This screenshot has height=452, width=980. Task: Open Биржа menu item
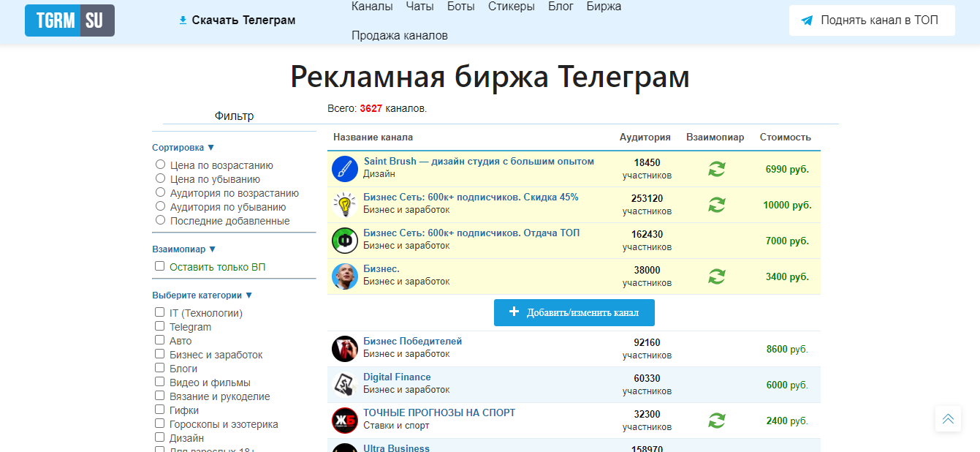[x=604, y=7]
